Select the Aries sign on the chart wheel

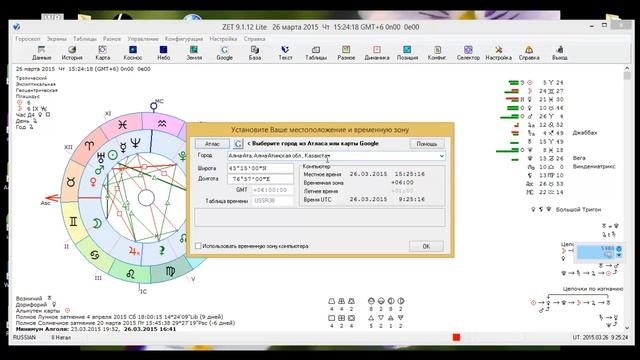click(x=89, y=145)
